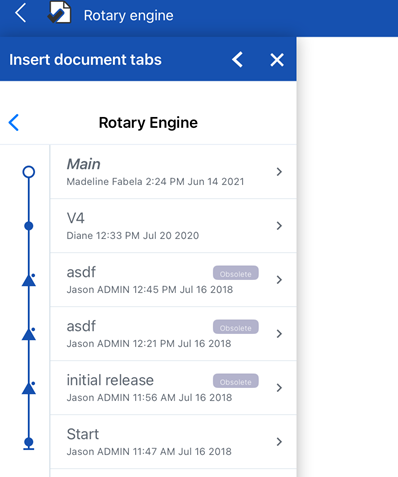Click the Rotary engine document title
Image resolution: width=398 pixels, height=477 pixels.
pyautogui.click(x=128, y=15)
